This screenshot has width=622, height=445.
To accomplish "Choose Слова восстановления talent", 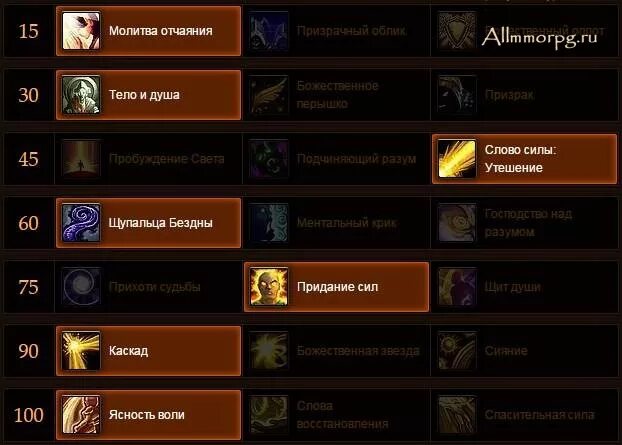I will [336, 415].
